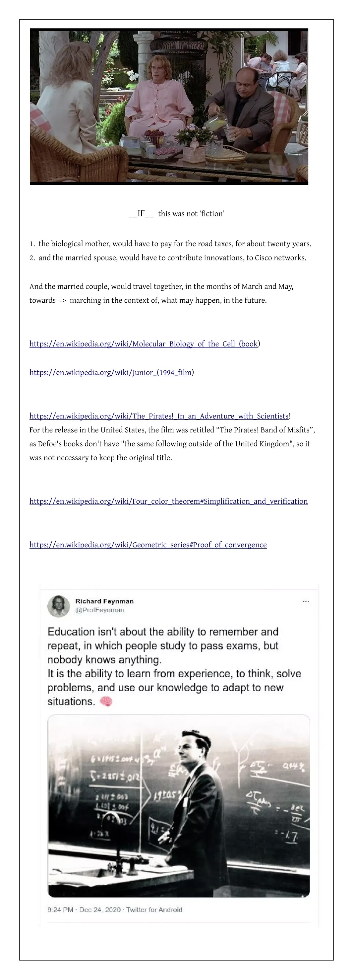Viewport: 353px width, 980px height.
Task: Open the Geometric series proof of convergence link
Action: click(x=148, y=545)
